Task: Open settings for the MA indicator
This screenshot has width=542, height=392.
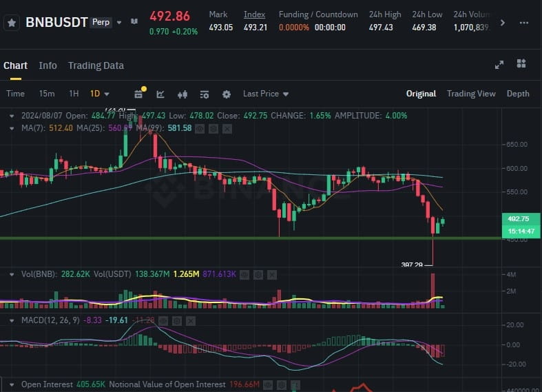Action: pos(213,129)
